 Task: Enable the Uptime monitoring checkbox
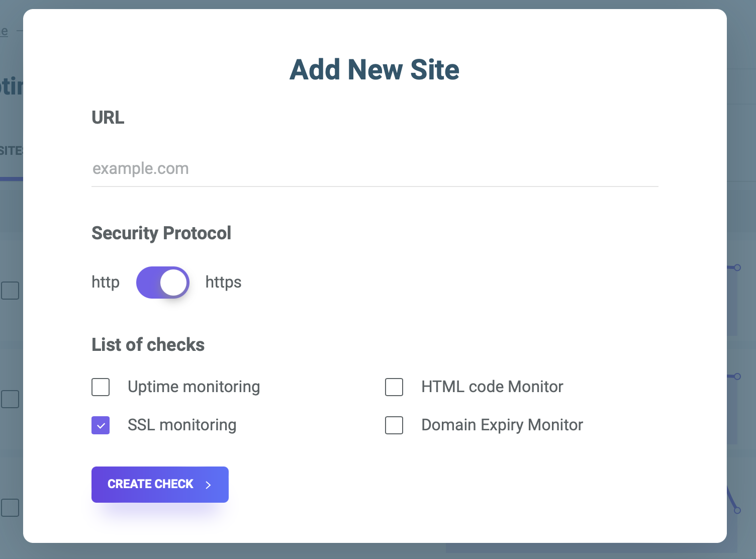[x=101, y=387]
